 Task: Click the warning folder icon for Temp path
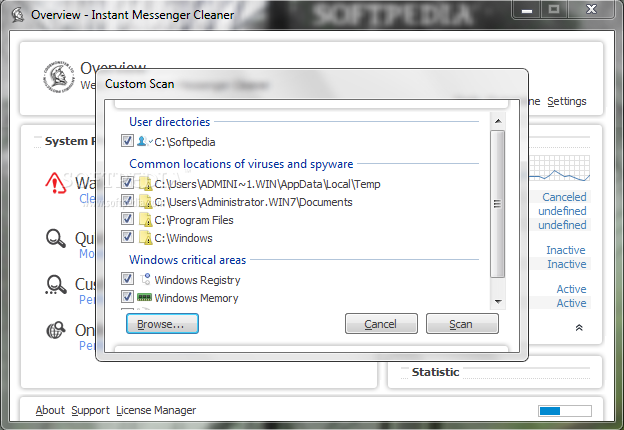[146, 183]
